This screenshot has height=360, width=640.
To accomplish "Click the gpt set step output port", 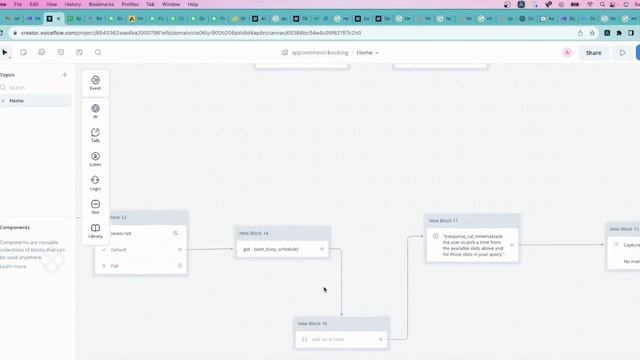I will [x=322, y=249].
